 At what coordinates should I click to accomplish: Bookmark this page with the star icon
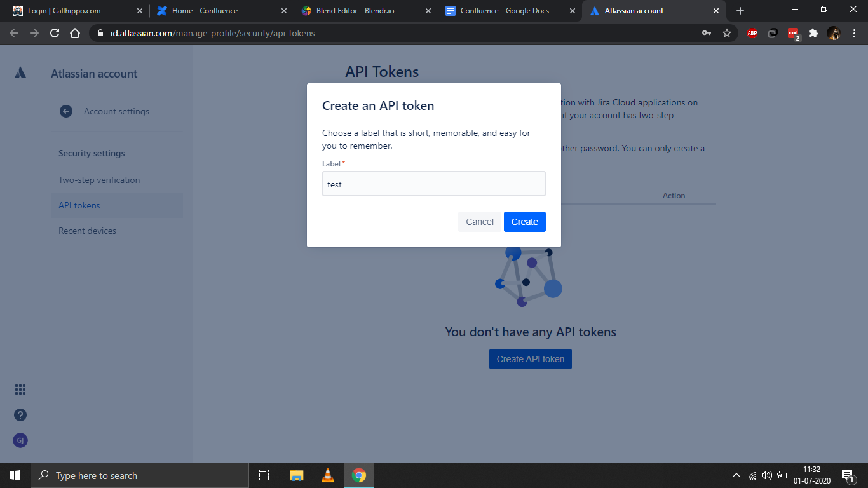[727, 33]
